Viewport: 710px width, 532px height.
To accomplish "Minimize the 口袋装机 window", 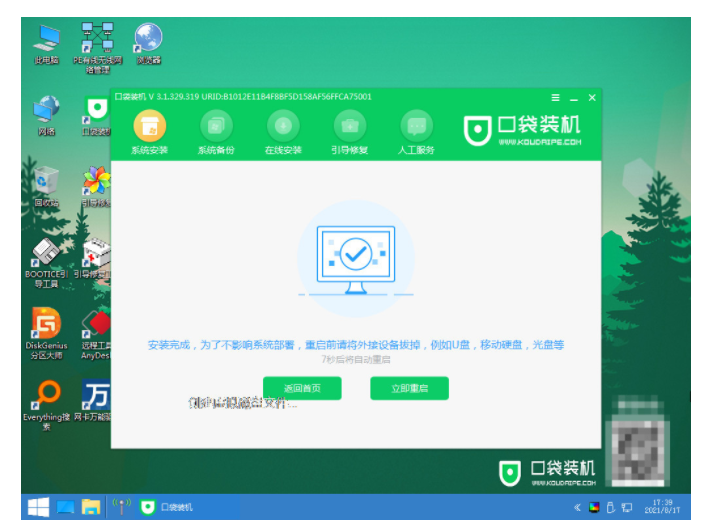I will point(574,98).
